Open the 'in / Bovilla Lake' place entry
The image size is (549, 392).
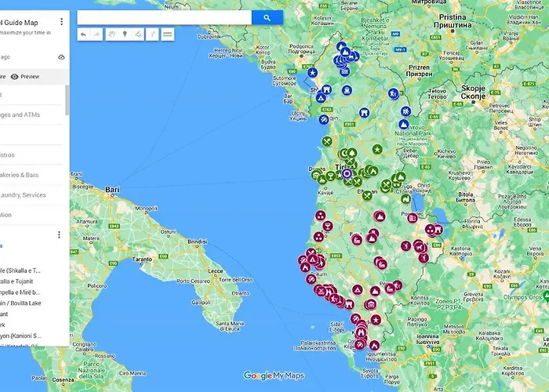click(20, 303)
